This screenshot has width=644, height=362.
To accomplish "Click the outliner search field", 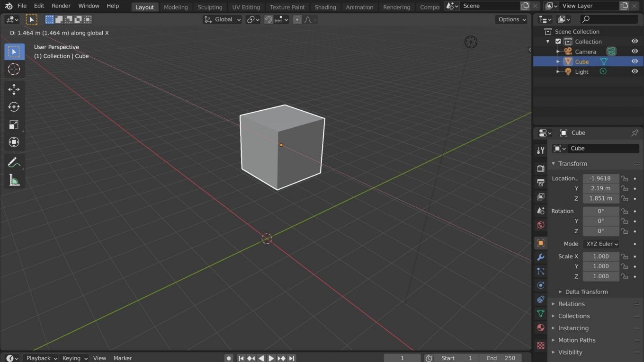I will [609, 19].
